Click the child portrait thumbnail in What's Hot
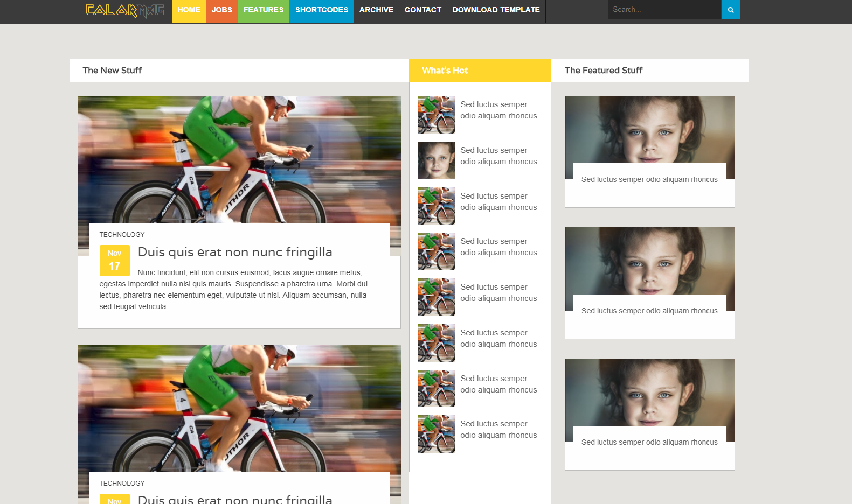The width and height of the screenshot is (852, 504). click(436, 160)
